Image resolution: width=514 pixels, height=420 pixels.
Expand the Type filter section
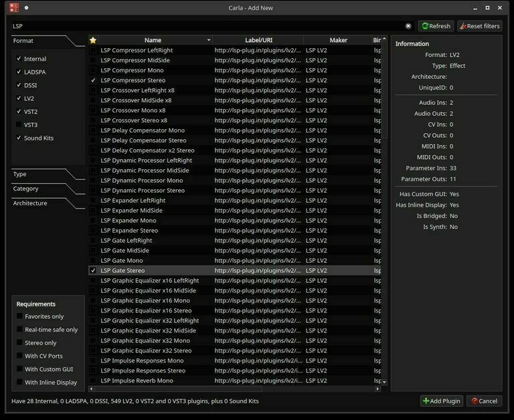pos(48,175)
